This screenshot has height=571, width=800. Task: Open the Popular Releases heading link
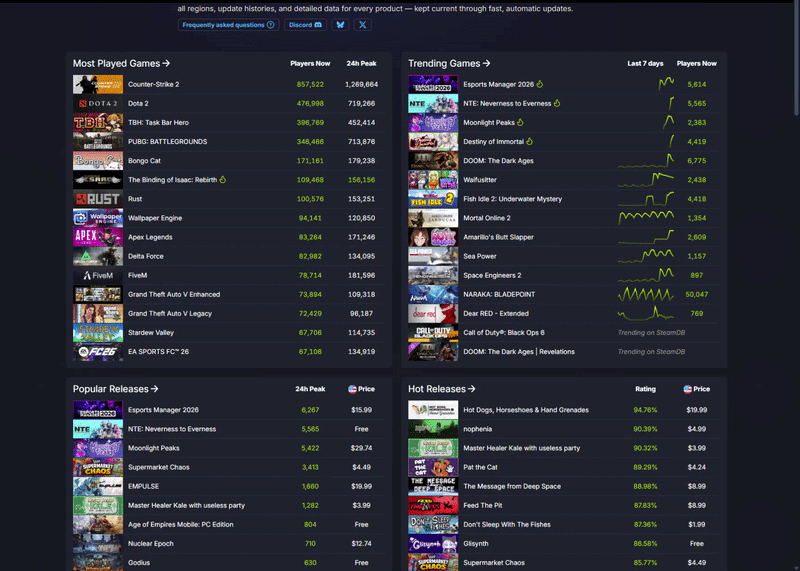[115, 389]
